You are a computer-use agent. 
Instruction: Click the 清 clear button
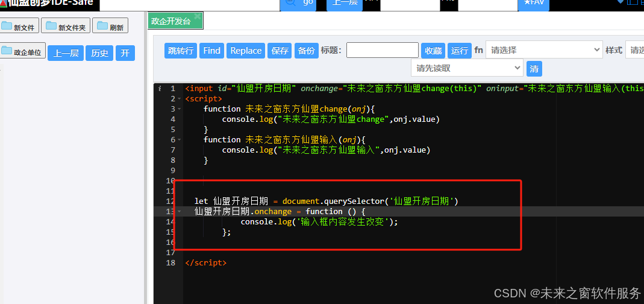534,69
